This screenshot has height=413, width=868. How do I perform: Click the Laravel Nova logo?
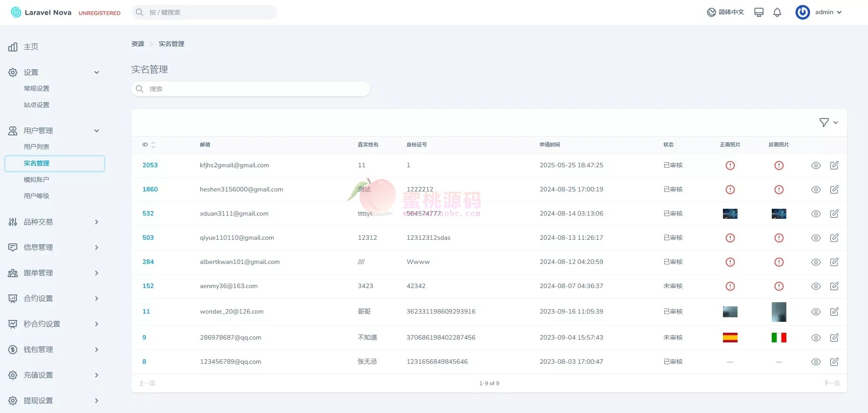[x=41, y=12]
